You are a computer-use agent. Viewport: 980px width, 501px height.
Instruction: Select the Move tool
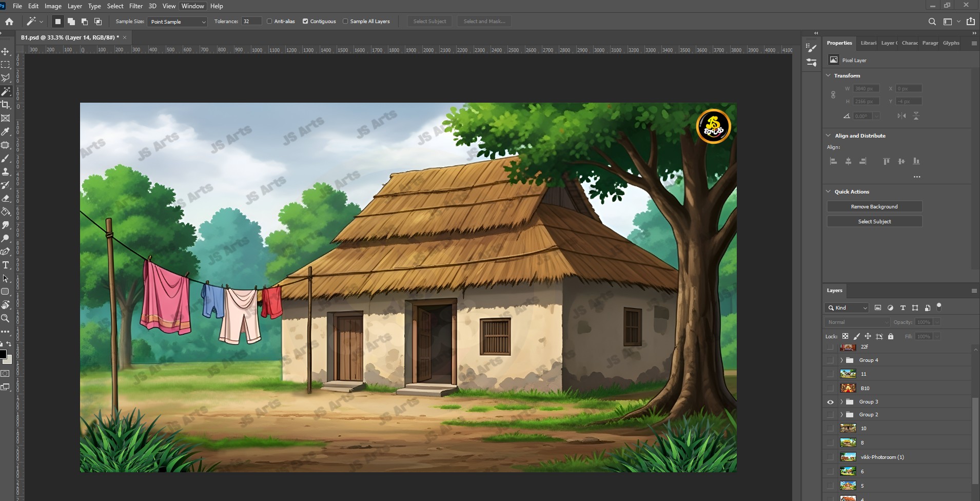(6, 52)
